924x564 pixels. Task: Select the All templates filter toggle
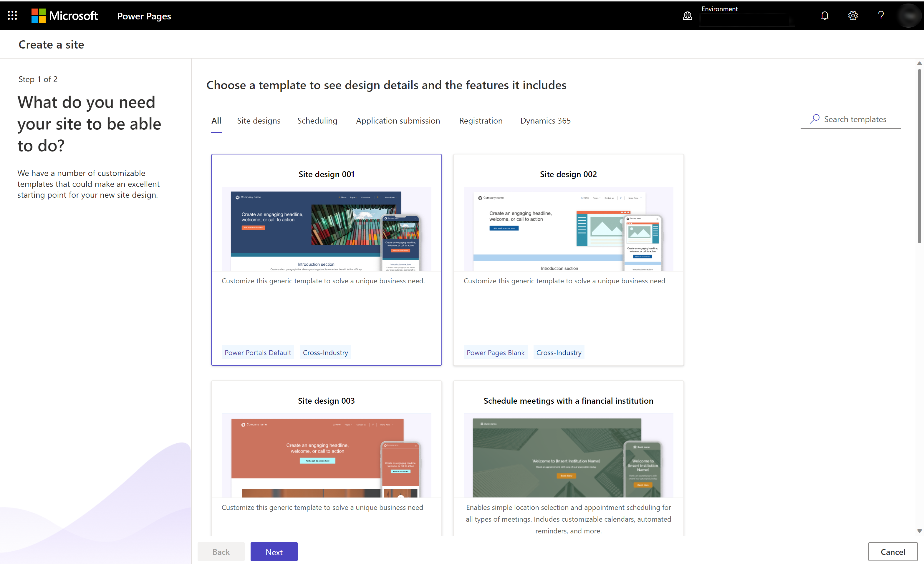click(216, 121)
